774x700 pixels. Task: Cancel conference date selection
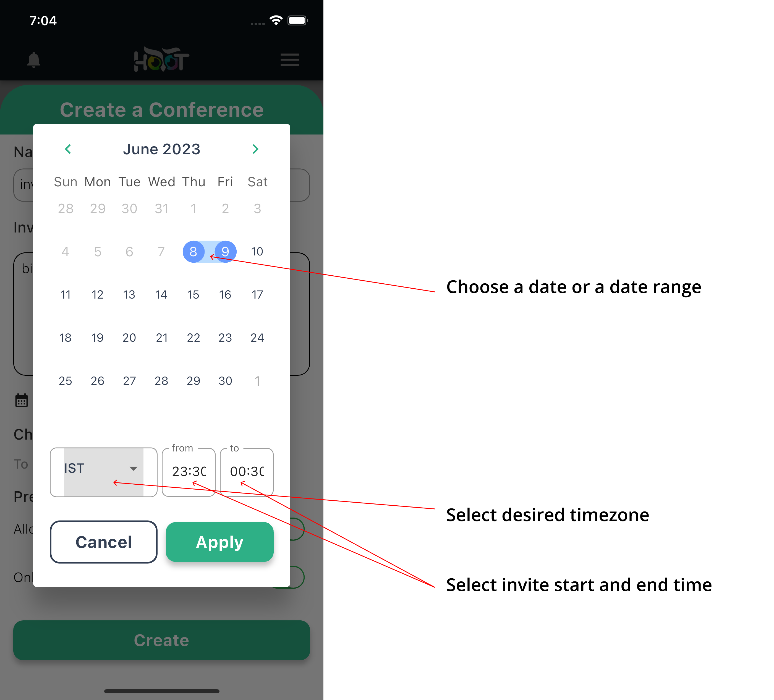point(104,542)
